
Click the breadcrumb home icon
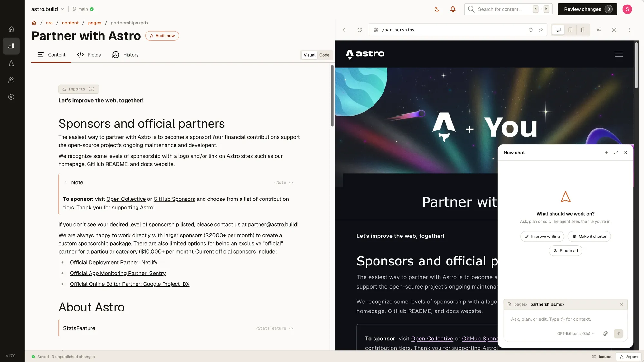pos(34,23)
